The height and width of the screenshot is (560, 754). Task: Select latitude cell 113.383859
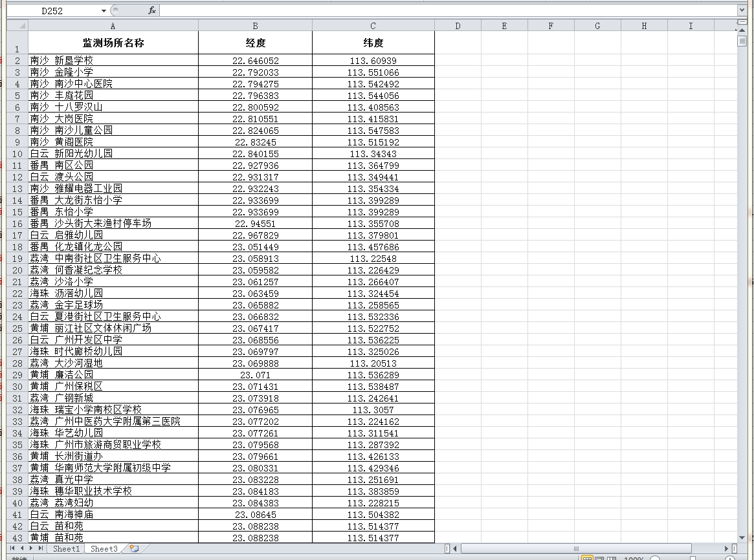373,491
